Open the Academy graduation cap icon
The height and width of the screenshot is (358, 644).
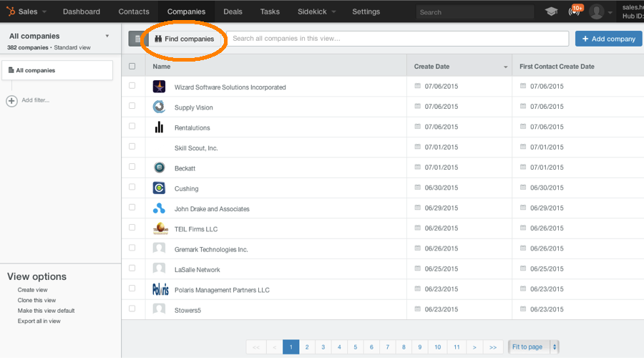click(551, 11)
